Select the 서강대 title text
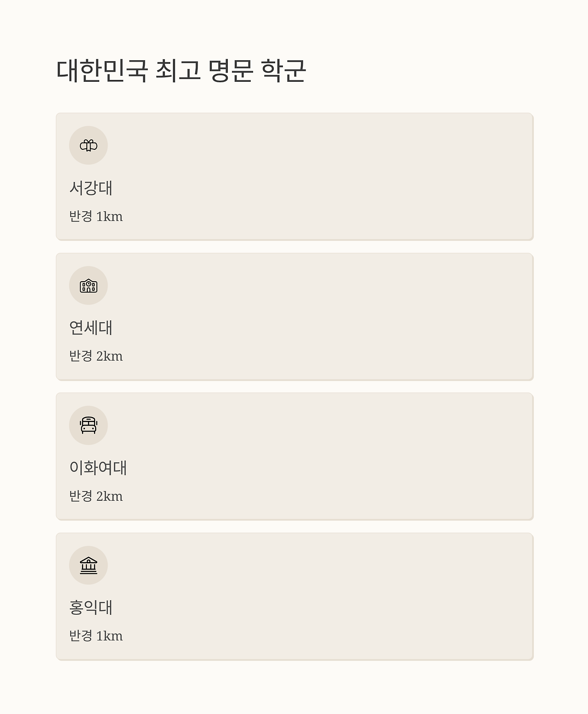This screenshot has width=588, height=714. tap(91, 188)
